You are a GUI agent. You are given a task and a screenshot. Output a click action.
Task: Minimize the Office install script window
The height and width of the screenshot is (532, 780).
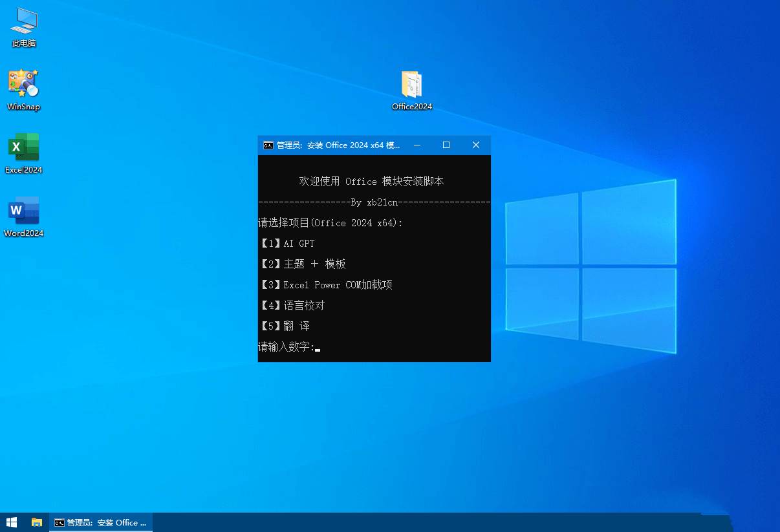417,145
